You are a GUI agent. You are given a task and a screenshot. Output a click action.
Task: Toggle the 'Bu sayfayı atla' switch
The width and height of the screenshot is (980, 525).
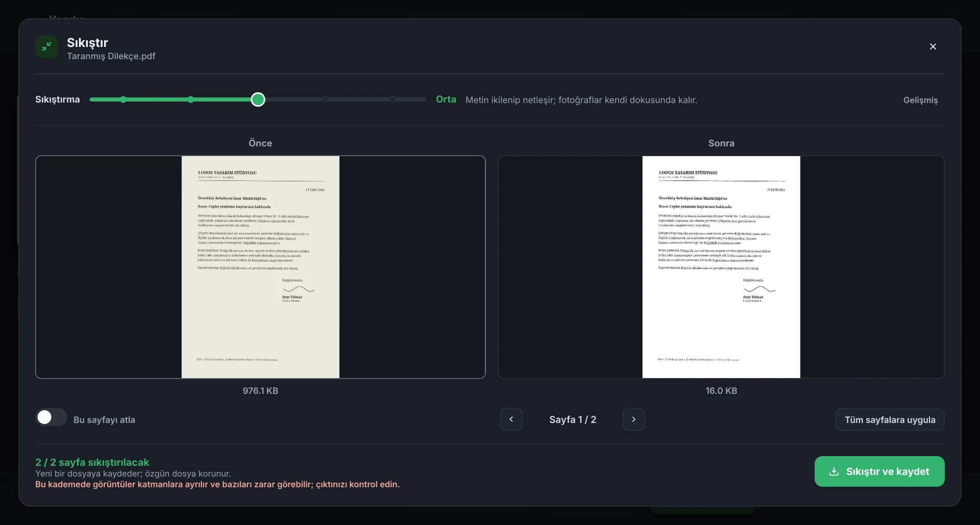pyautogui.click(x=52, y=417)
